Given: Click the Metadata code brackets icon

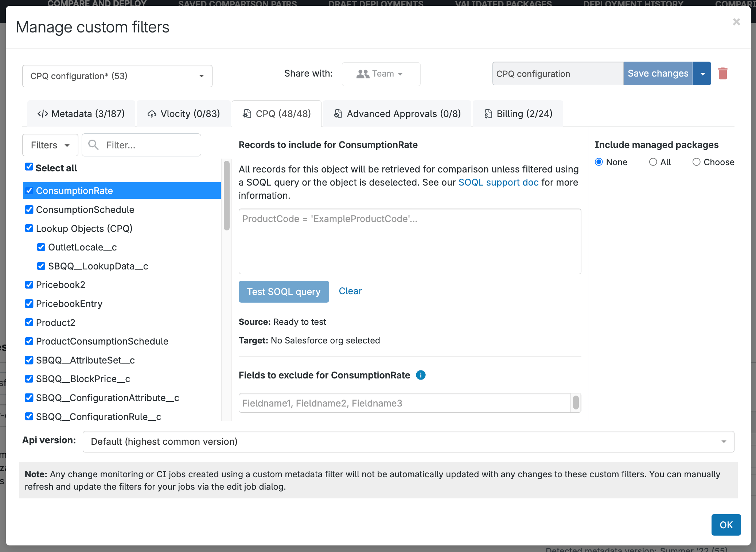Looking at the screenshot, I should 43,114.
